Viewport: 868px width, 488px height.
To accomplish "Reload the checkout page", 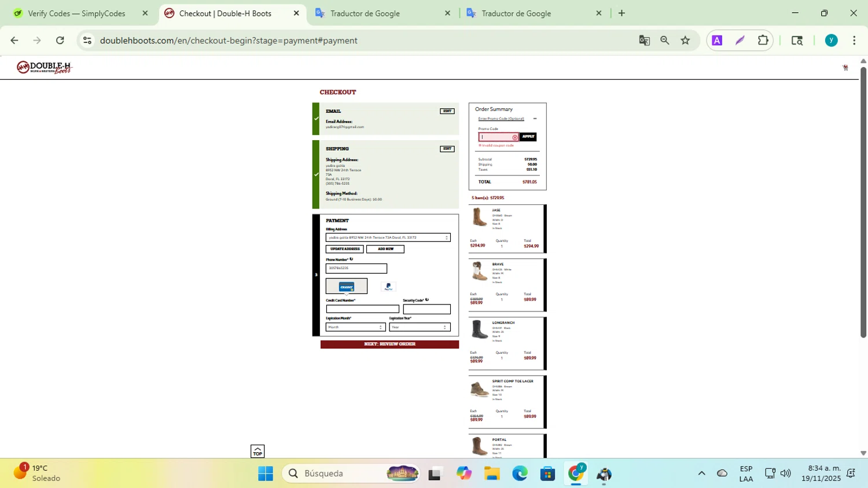I will (x=60, y=41).
